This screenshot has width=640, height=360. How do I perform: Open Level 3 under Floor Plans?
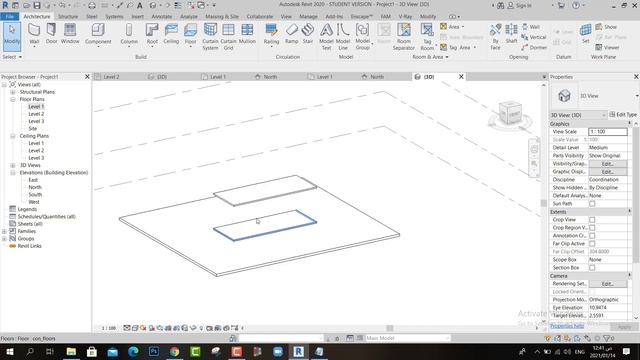coord(36,121)
